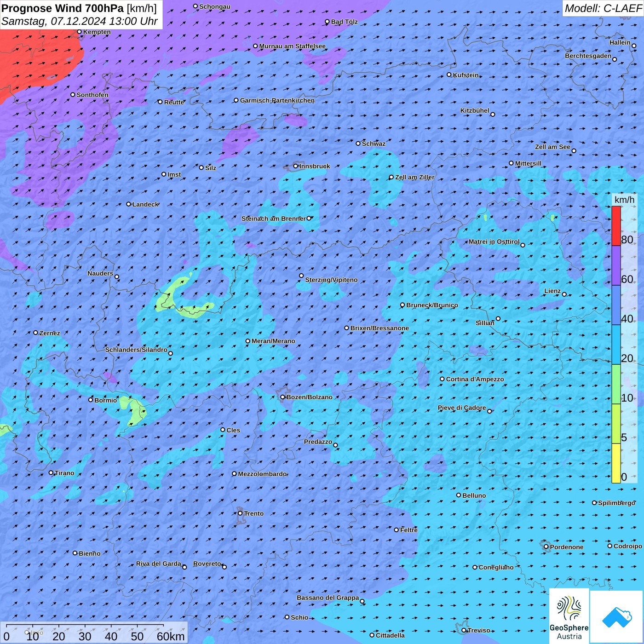
Task: Click the Landeck city marker
Action: (129, 204)
